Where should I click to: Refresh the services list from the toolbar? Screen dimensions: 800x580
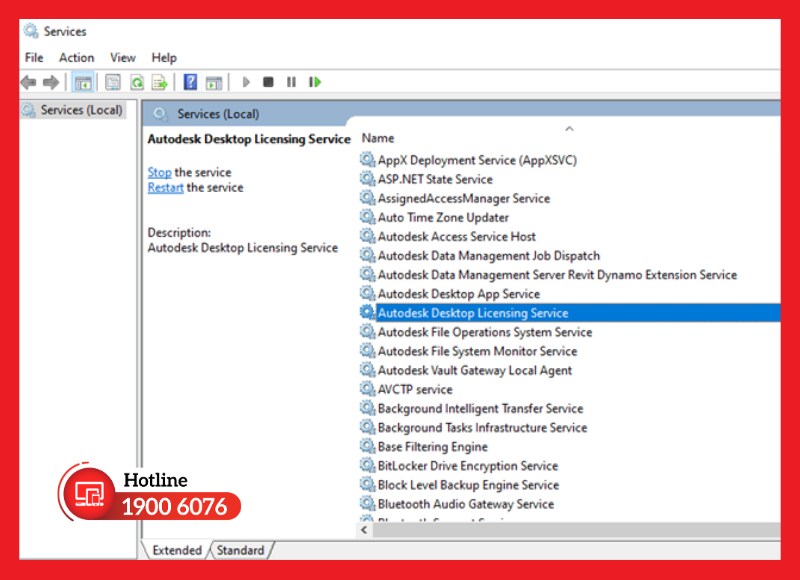point(137,82)
